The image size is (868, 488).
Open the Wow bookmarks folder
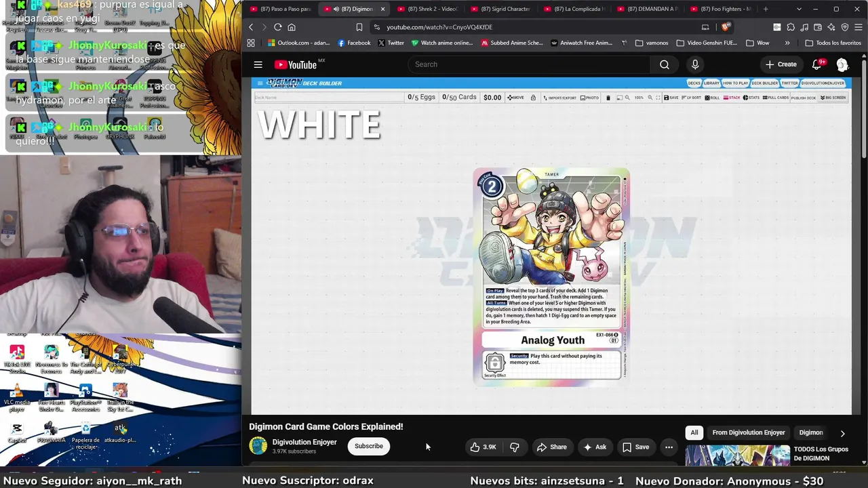pyautogui.click(x=757, y=43)
